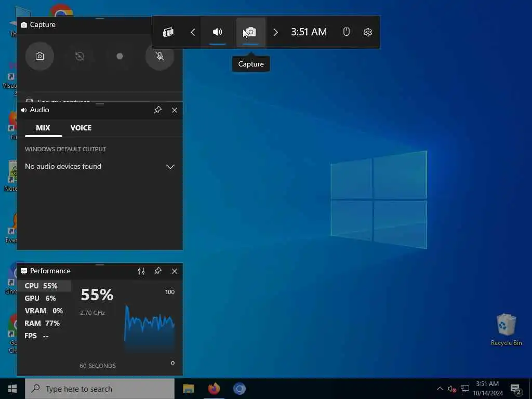Select the GPU 6% metric
This screenshot has height=399, width=532.
(45, 298)
